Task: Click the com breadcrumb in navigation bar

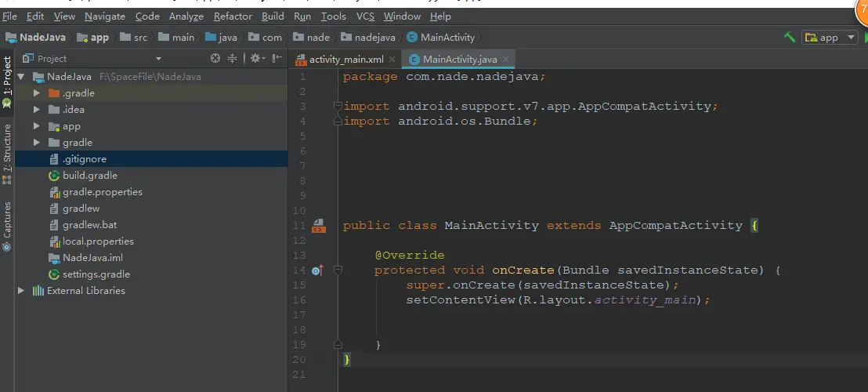Action: pos(265,38)
